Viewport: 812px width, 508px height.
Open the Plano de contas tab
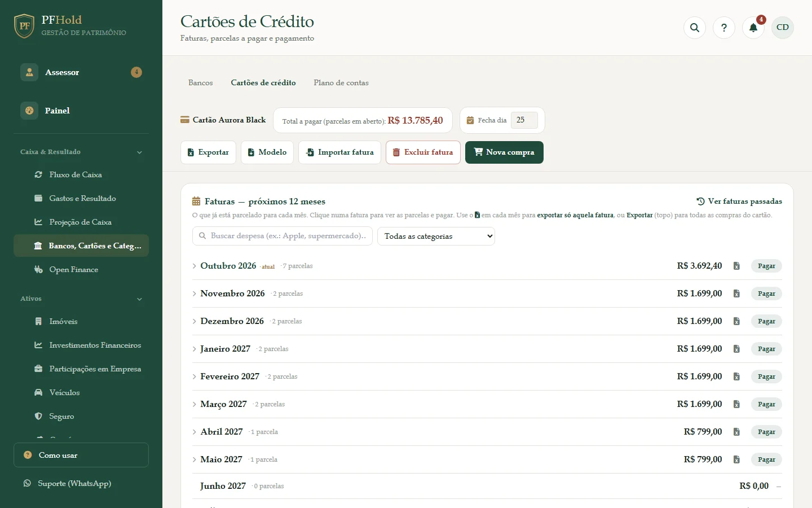click(x=341, y=83)
